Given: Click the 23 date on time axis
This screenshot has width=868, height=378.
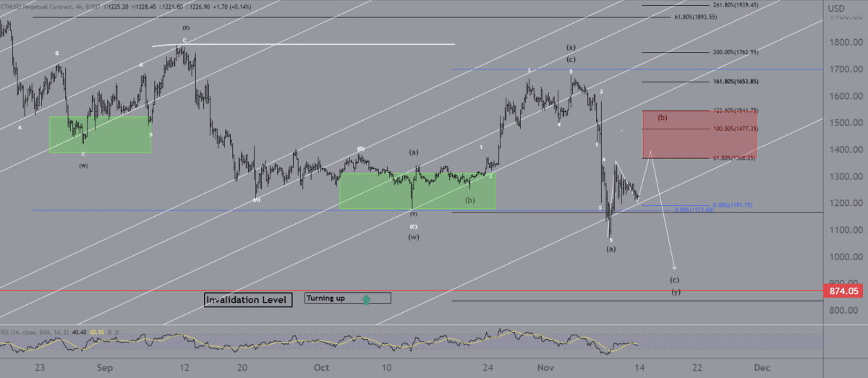Looking at the screenshot, I should point(40,367).
